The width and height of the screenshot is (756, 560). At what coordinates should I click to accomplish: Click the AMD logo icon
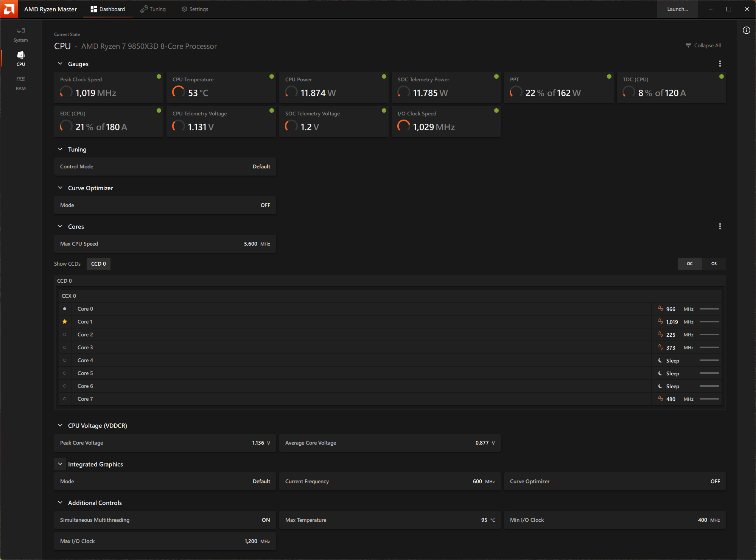[x=9, y=9]
